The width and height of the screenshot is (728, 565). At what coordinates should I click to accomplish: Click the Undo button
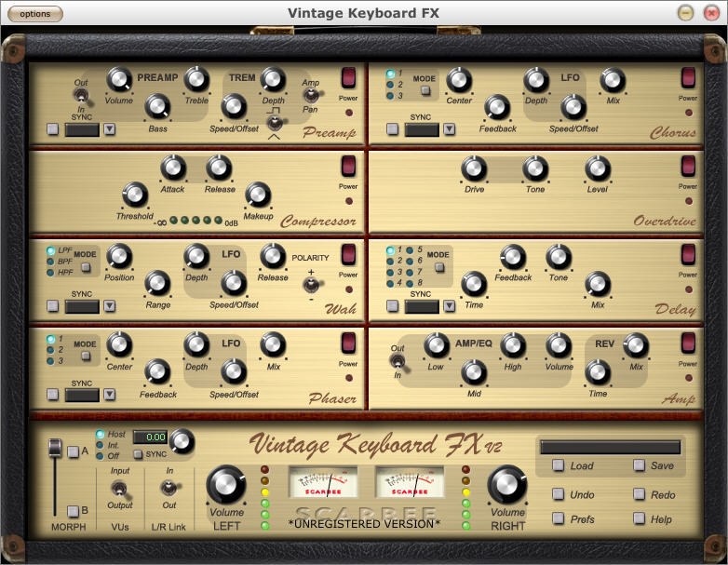(559, 494)
